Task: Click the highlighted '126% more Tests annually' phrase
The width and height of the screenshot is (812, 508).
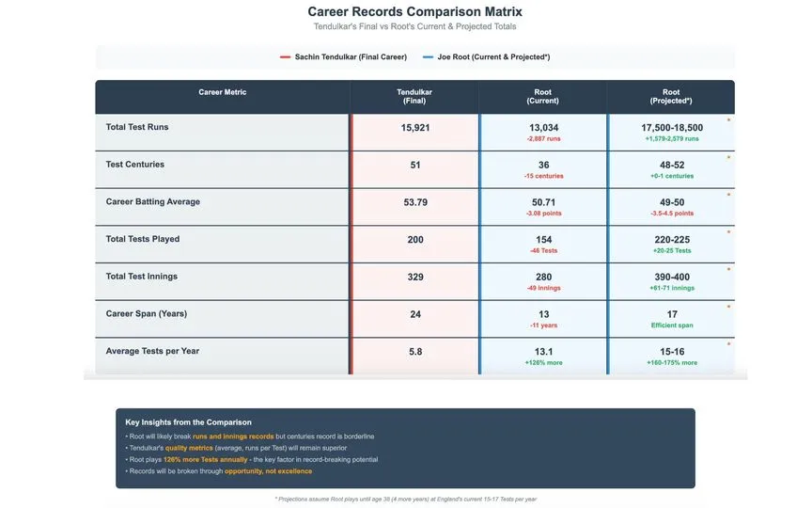Action: click(206, 459)
